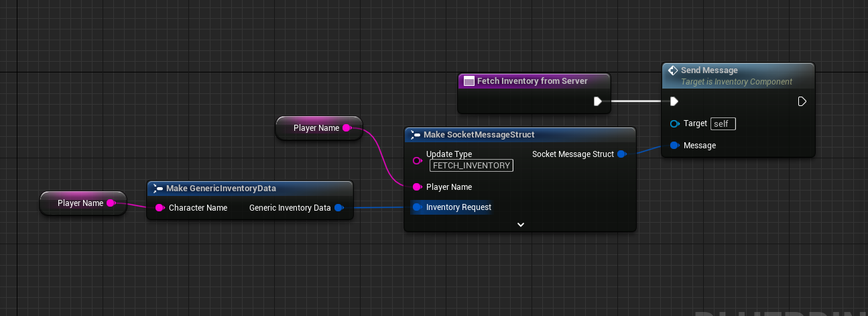
Task: Click the Inventory Request input pin
Action: coord(417,207)
